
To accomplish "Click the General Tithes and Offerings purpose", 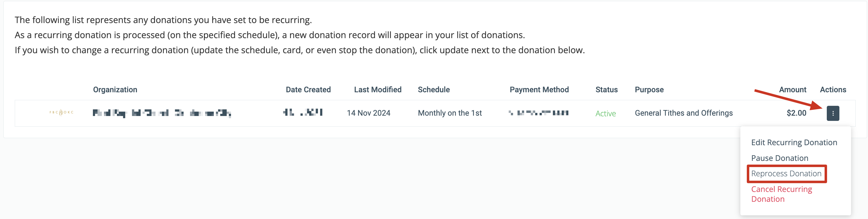I will (684, 113).
